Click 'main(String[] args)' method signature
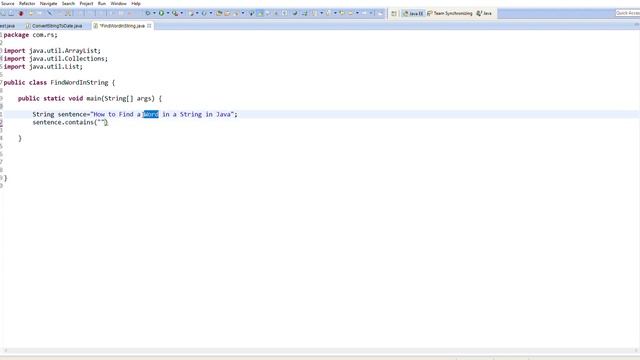This screenshot has width=640, height=360. click(x=120, y=99)
